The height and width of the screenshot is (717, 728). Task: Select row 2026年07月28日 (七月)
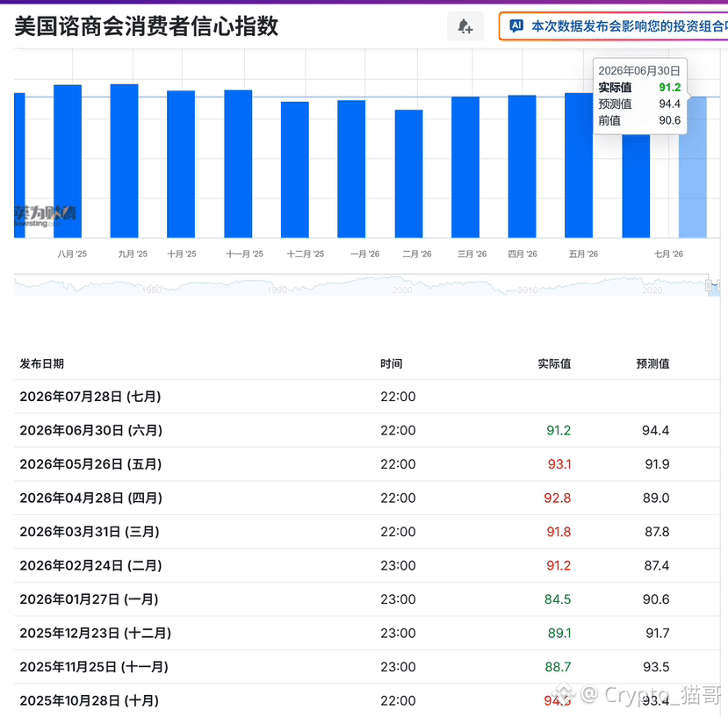367,397
